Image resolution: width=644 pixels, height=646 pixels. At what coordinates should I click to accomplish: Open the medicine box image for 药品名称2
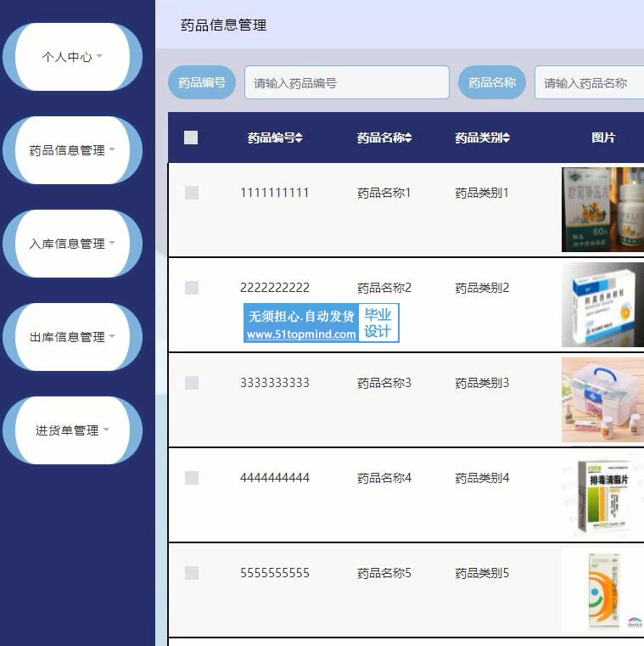pyautogui.click(x=602, y=305)
